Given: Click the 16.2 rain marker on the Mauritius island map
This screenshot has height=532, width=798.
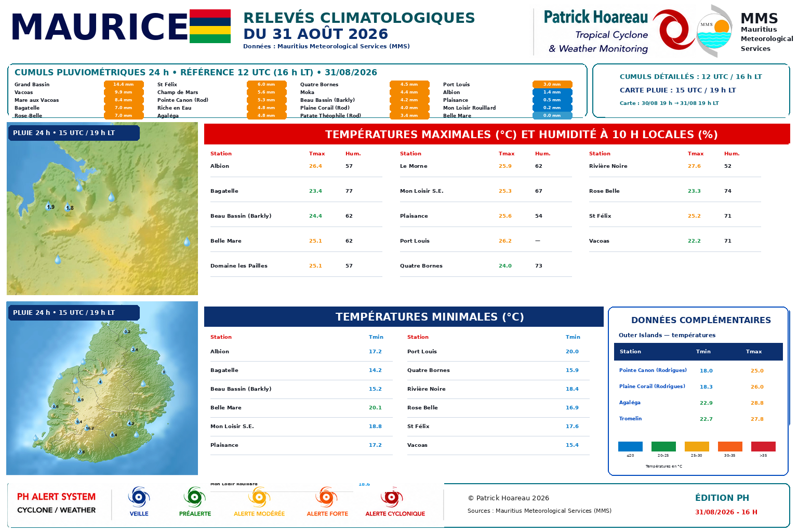Looking at the screenshot, I should point(89,428).
